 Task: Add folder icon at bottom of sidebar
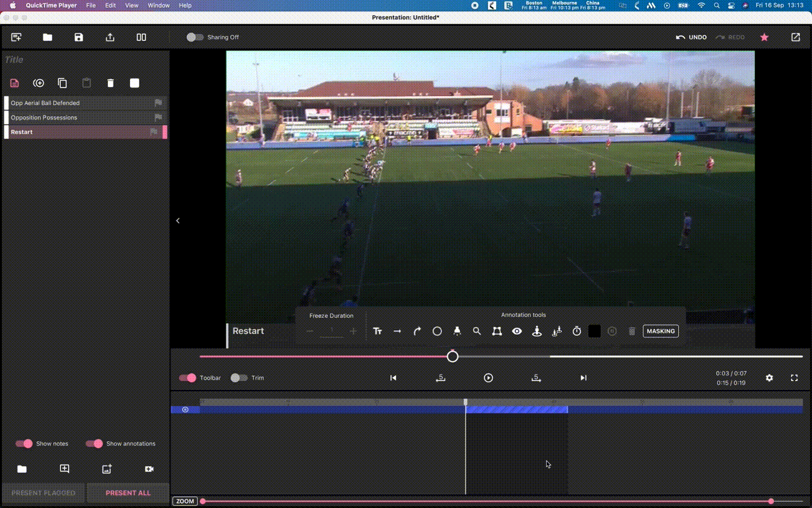point(22,469)
